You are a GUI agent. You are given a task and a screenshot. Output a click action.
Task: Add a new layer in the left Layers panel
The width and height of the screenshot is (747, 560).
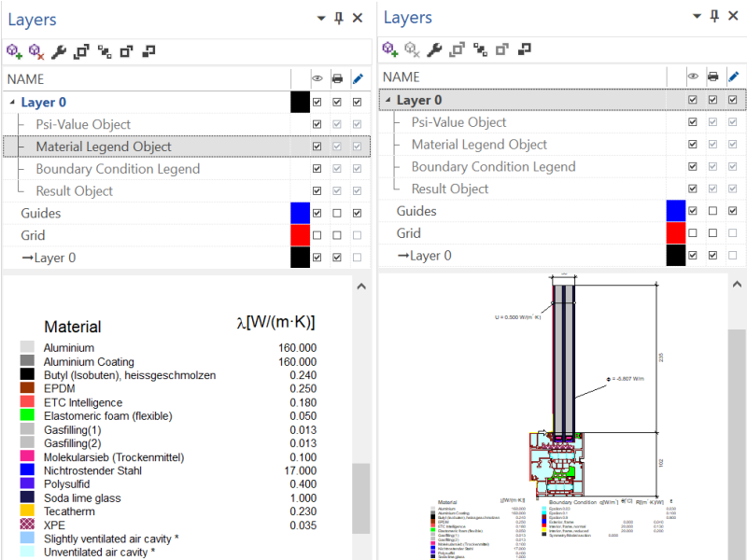coord(14,51)
